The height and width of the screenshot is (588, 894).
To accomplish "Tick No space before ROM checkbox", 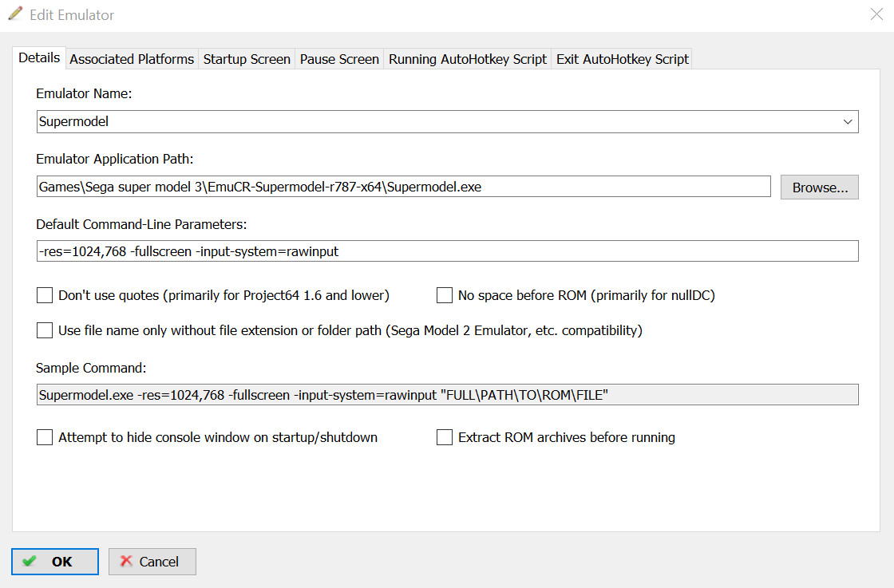I will [444, 295].
